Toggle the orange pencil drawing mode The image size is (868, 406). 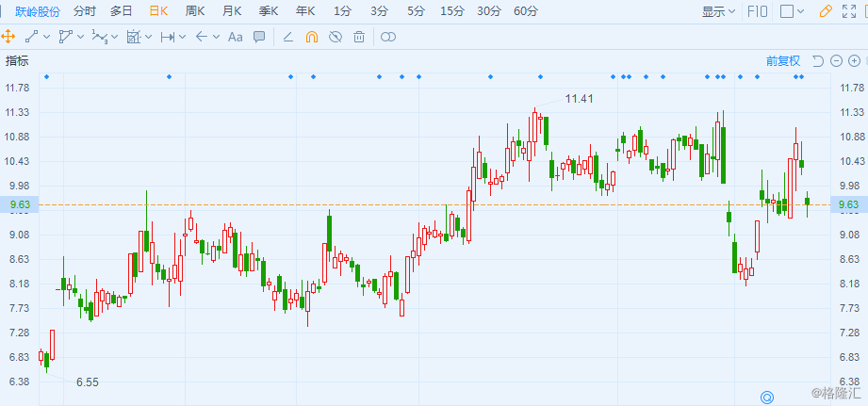826,11
